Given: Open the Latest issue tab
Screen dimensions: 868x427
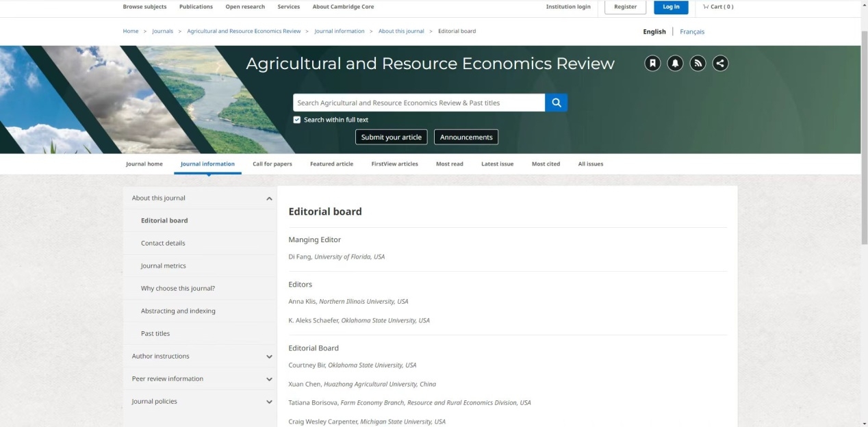Looking at the screenshot, I should [497, 164].
